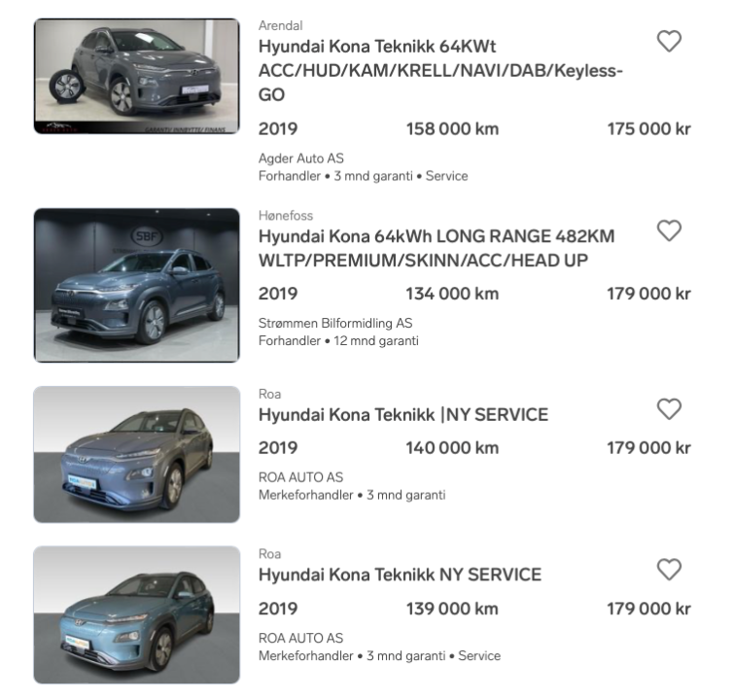Open the 'Hyundai Kona Teknikk NY SERVICE' title with 139 000 km
Screen dimensions: 734x700
[x=400, y=575]
